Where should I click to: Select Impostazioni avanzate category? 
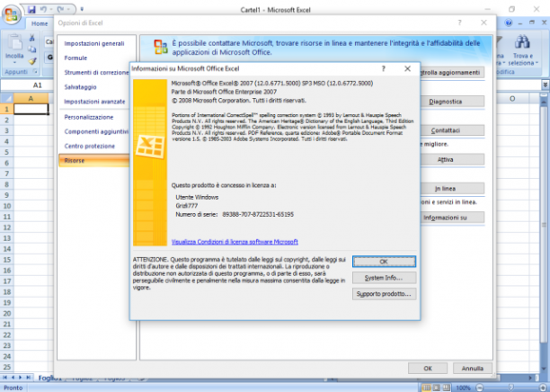(94, 102)
